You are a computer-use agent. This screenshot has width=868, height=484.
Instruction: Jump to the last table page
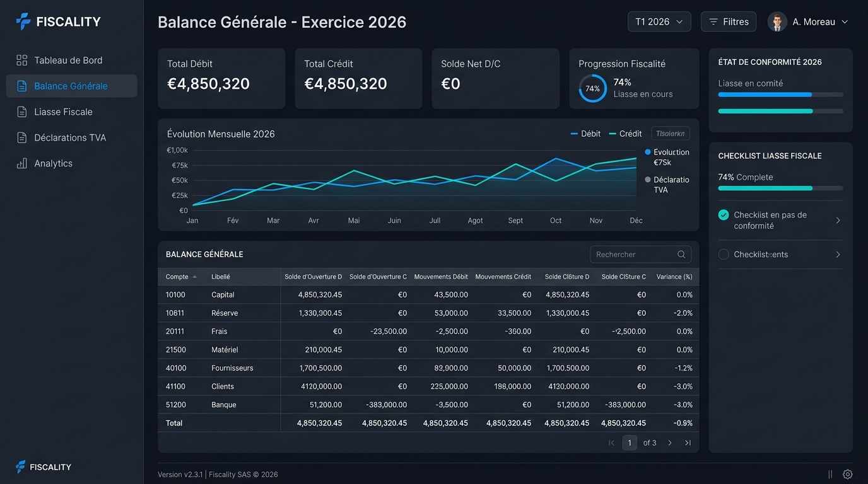[x=688, y=443]
